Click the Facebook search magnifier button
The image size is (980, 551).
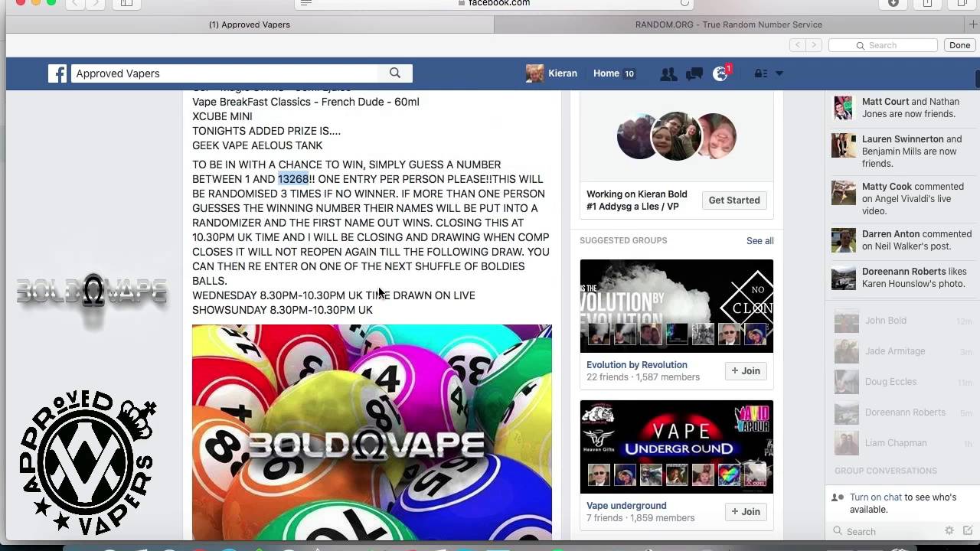[x=395, y=73]
